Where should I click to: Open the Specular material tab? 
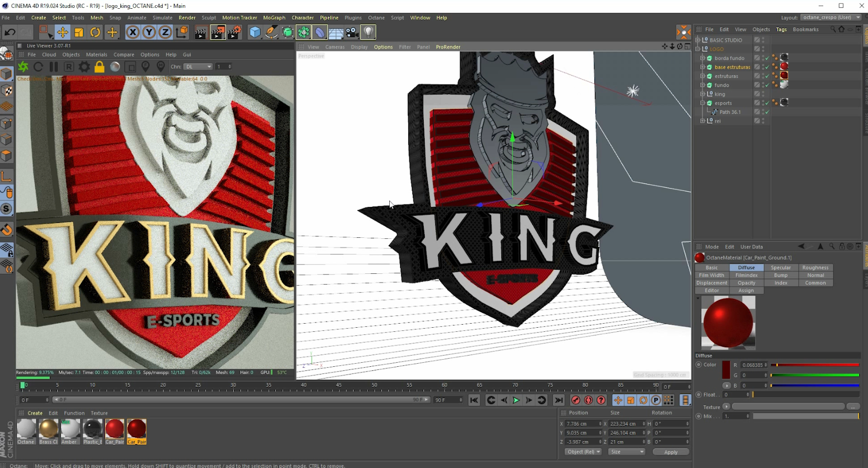pos(781,268)
